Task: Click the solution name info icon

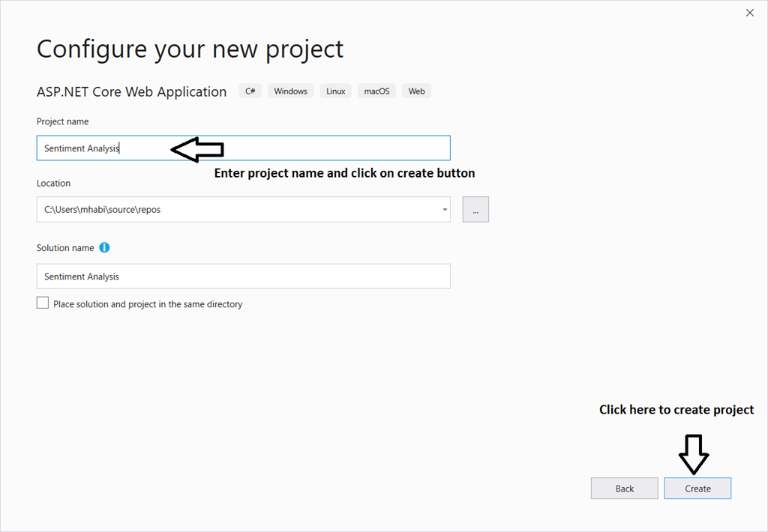Action: click(104, 247)
